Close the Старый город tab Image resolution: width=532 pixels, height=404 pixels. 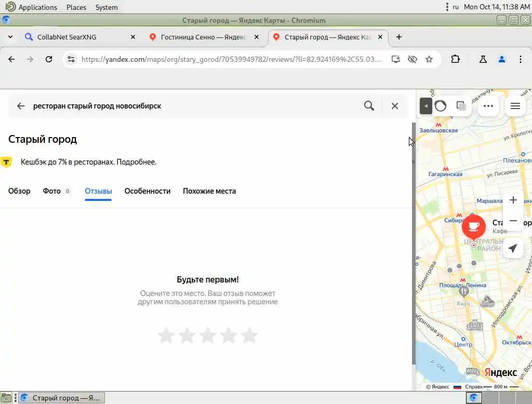[380, 37]
